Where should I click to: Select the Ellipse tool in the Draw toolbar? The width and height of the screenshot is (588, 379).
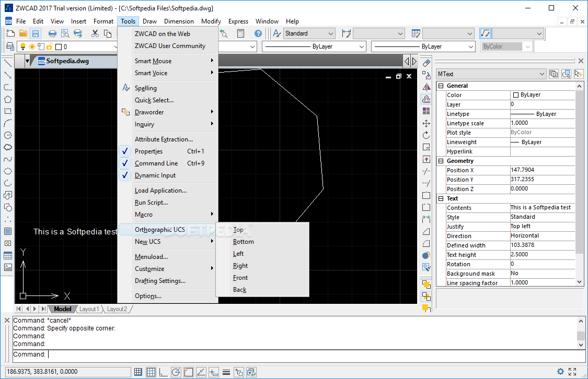coord(7,171)
